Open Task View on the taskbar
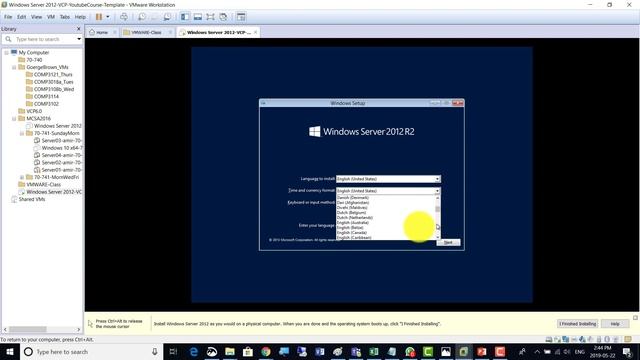 tap(173, 351)
